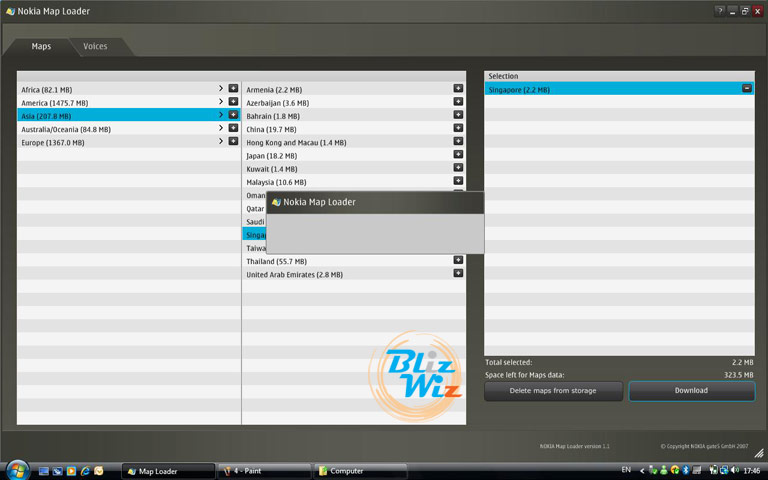Switch to Paint in the taskbar
Image resolution: width=768 pixels, height=480 pixels.
pos(264,471)
